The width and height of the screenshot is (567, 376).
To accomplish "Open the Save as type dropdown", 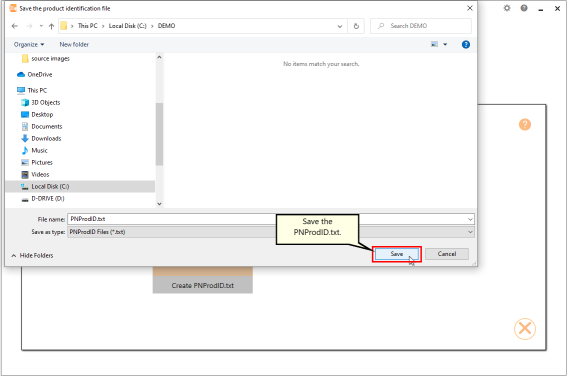I will (271, 232).
